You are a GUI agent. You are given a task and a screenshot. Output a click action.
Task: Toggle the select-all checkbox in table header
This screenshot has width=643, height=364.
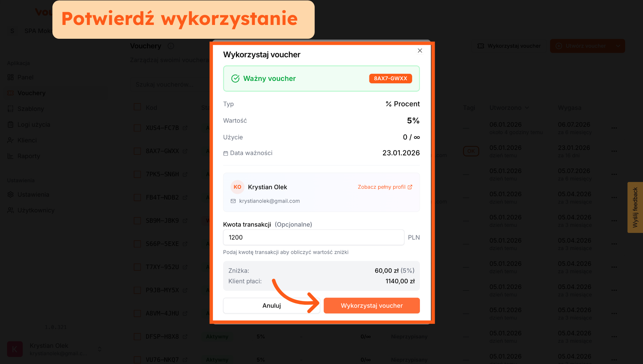137,107
